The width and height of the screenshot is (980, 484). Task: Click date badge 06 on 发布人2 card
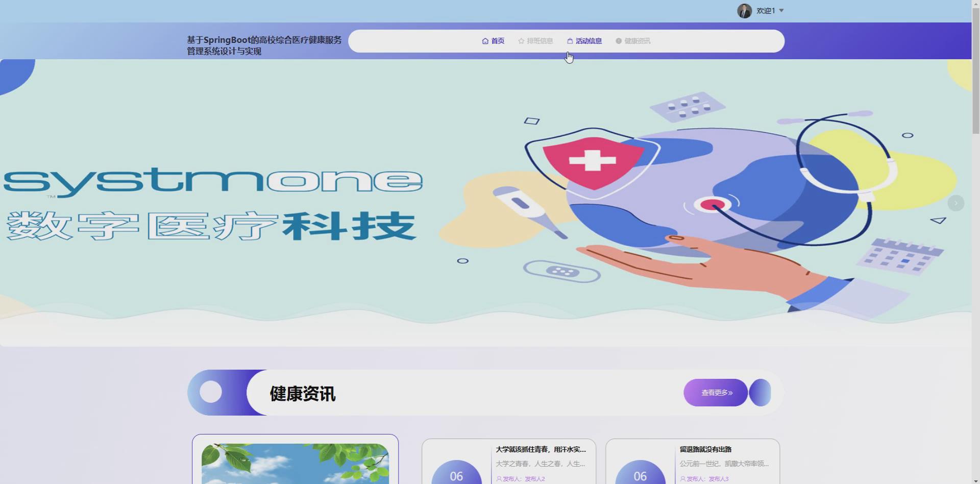456,473
